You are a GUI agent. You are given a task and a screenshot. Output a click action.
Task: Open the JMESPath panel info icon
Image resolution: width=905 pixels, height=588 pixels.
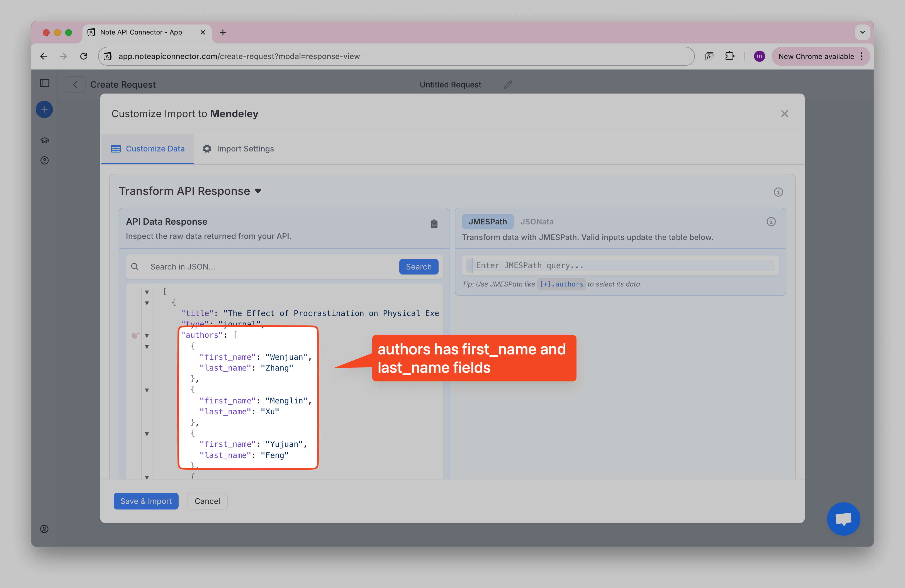pos(771,222)
